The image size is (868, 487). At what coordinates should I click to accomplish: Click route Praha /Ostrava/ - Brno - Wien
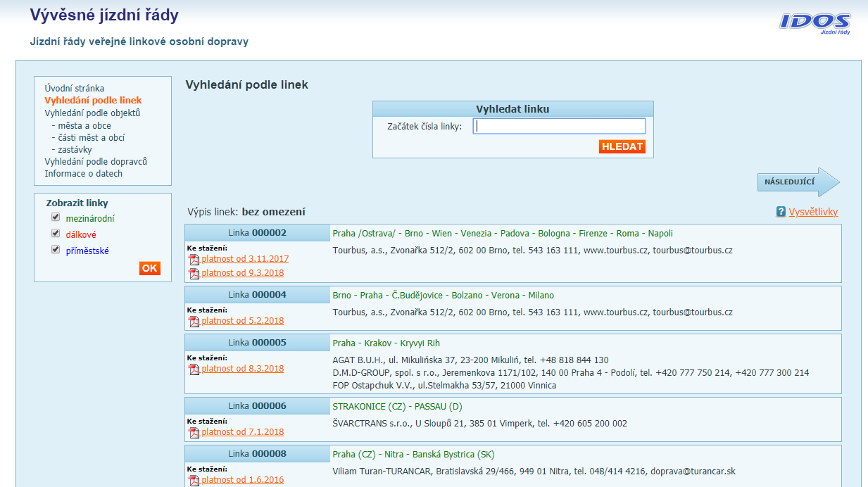503,234
